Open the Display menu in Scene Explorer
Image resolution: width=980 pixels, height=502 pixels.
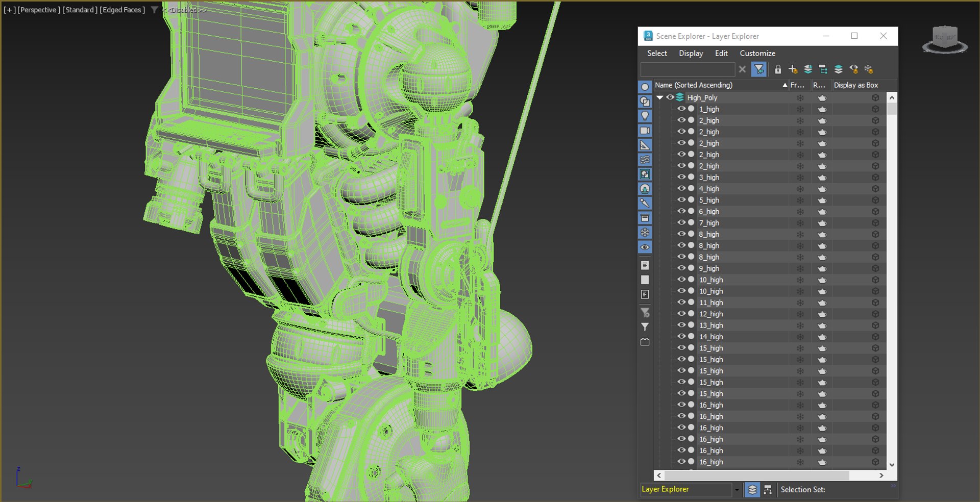point(691,53)
